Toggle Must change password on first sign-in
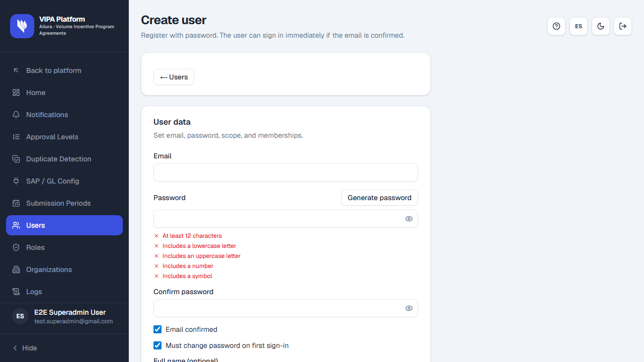644x362 pixels. pos(157,345)
